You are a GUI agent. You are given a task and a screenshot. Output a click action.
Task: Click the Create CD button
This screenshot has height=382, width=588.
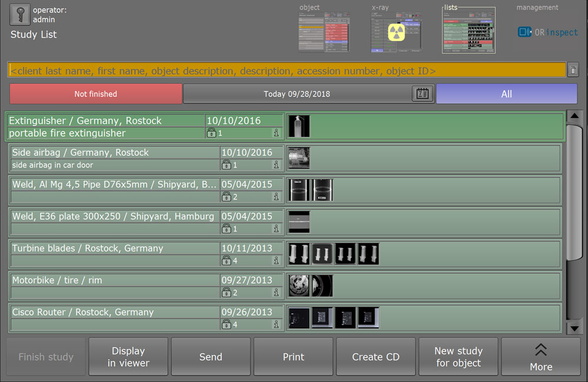[x=376, y=357]
